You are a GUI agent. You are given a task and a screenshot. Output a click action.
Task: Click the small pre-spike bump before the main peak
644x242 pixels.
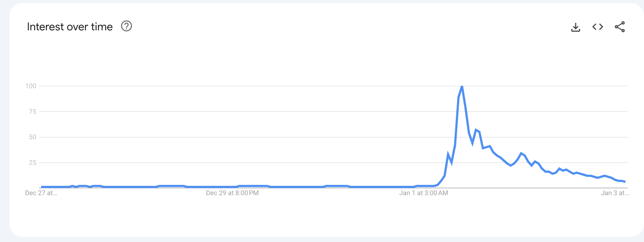[448, 154]
